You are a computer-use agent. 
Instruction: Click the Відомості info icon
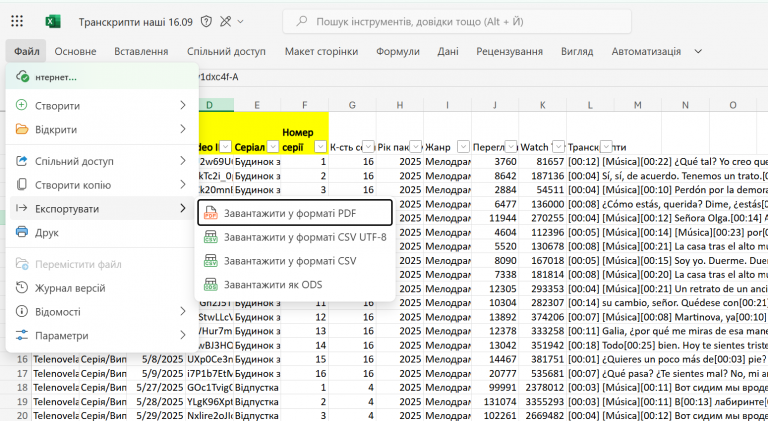22,311
